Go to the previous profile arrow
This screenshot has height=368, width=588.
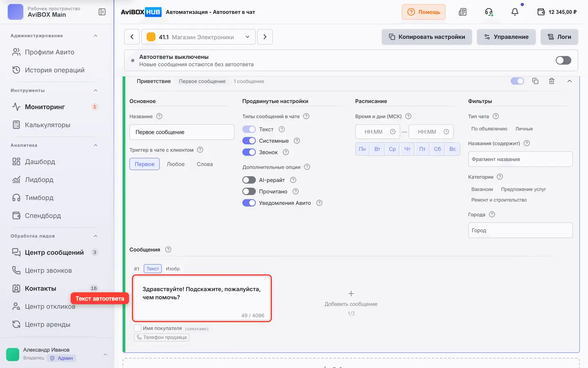(x=132, y=37)
